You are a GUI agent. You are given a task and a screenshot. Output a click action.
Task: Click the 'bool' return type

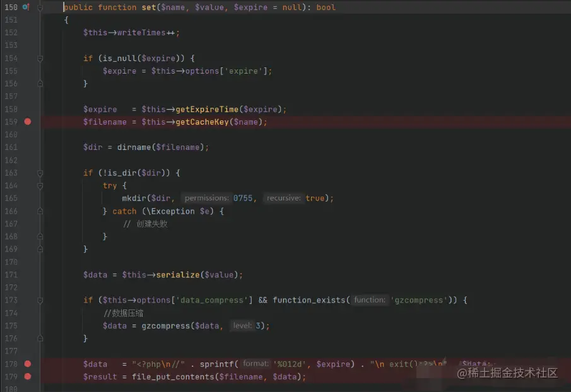click(x=326, y=8)
